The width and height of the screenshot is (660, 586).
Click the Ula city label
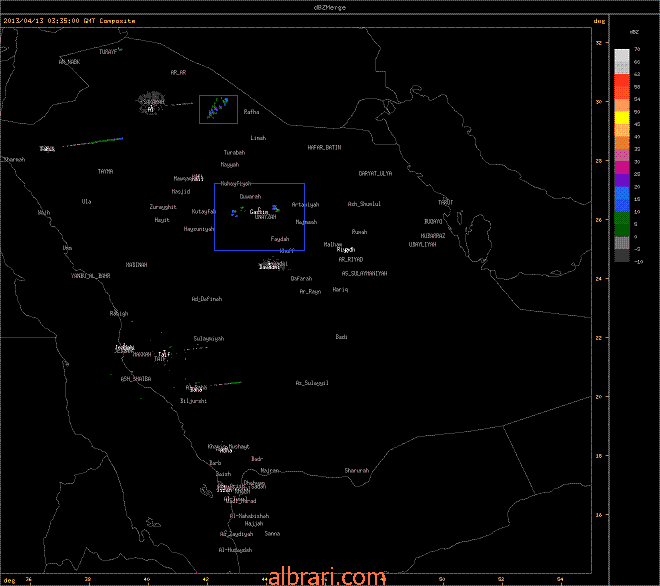click(x=86, y=202)
